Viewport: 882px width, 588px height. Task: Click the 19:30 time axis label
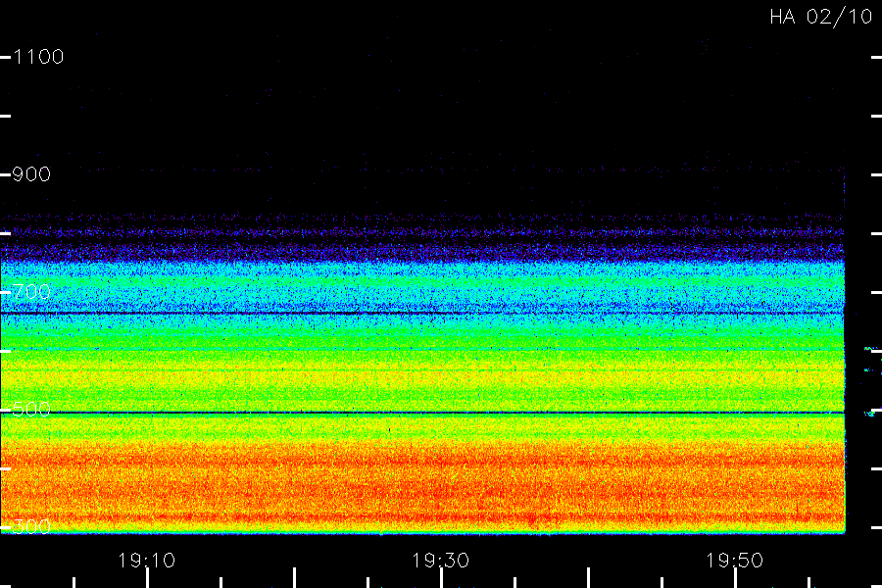click(x=440, y=561)
